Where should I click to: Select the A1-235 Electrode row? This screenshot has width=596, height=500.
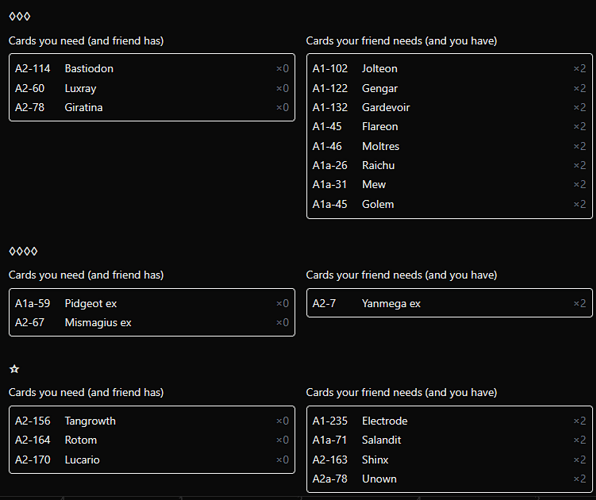(x=449, y=421)
